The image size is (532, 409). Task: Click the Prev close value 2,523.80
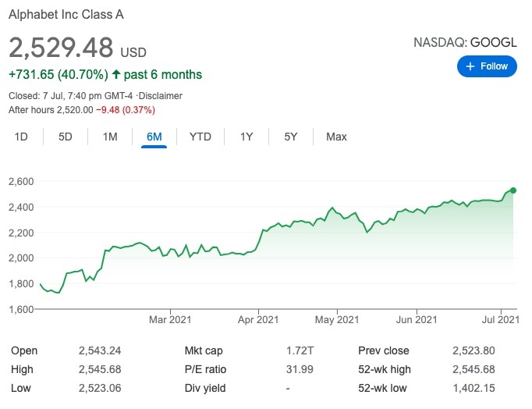click(473, 350)
